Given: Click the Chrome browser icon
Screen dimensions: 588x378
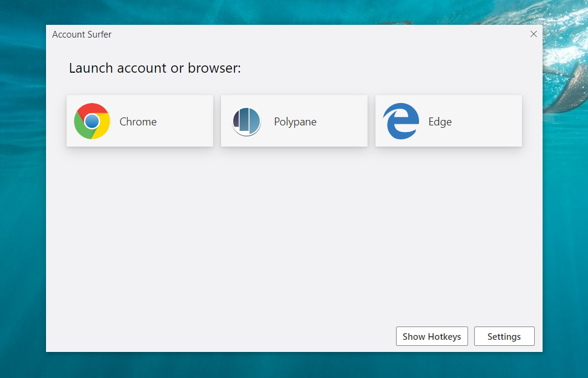Looking at the screenshot, I should tap(92, 121).
